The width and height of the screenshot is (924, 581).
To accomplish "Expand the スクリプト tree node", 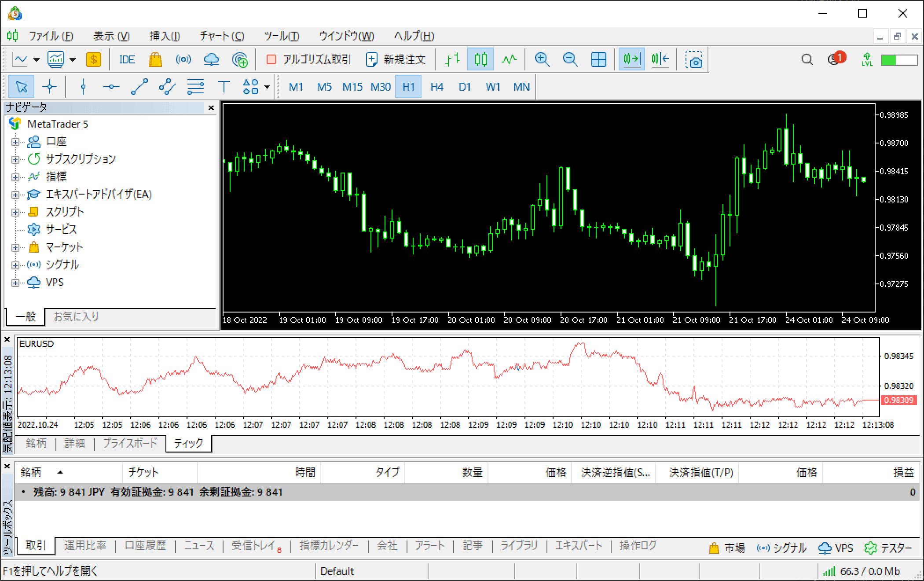I will 15,212.
